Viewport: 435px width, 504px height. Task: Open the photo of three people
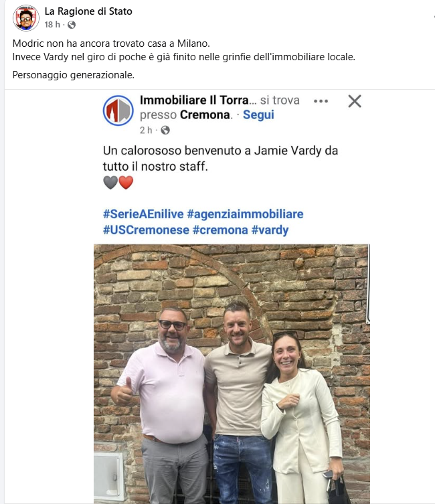point(232,374)
